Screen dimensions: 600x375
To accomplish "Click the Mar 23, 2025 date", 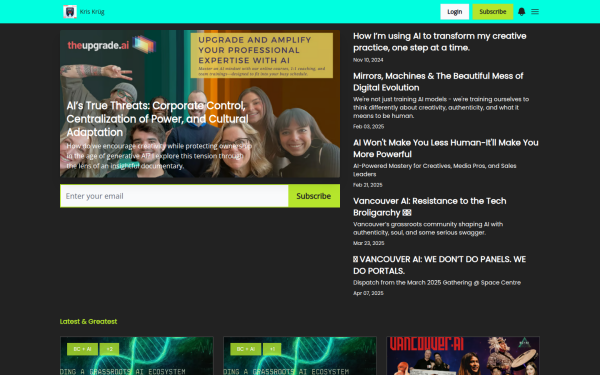I will coord(368,243).
